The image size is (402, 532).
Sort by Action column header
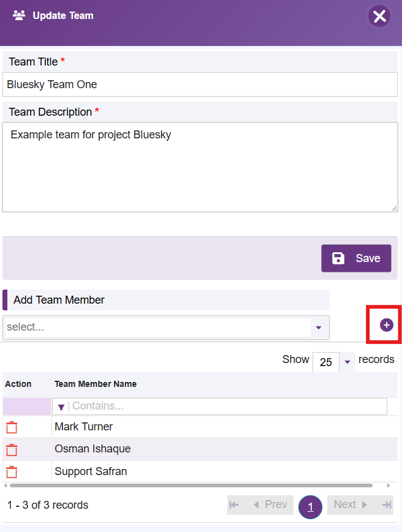pyautogui.click(x=18, y=384)
